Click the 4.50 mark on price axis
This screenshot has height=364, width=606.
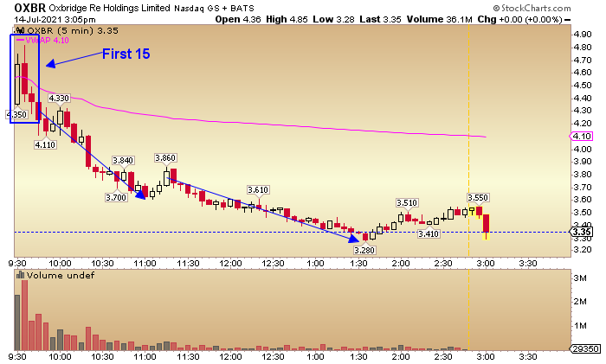tap(583, 86)
